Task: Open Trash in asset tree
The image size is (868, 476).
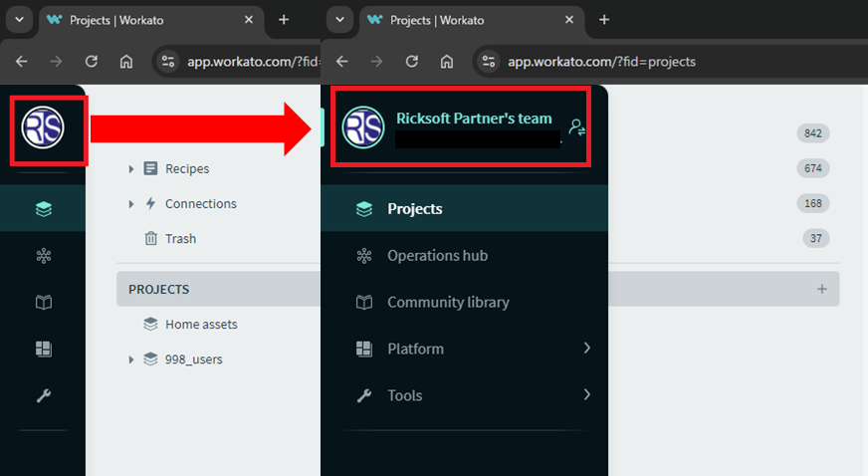Action: (x=180, y=239)
